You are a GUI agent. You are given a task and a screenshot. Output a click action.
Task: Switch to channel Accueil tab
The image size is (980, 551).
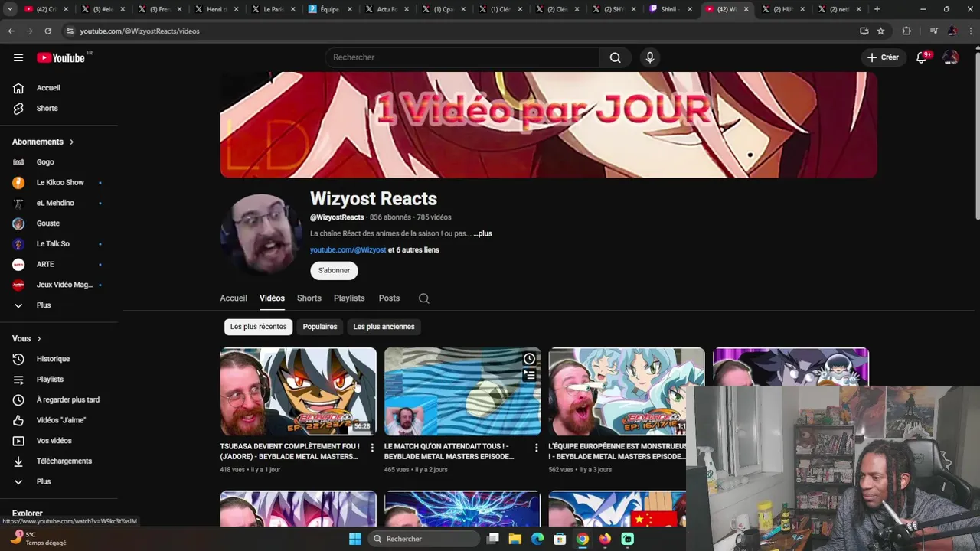pyautogui.click(x=234, y=298)
